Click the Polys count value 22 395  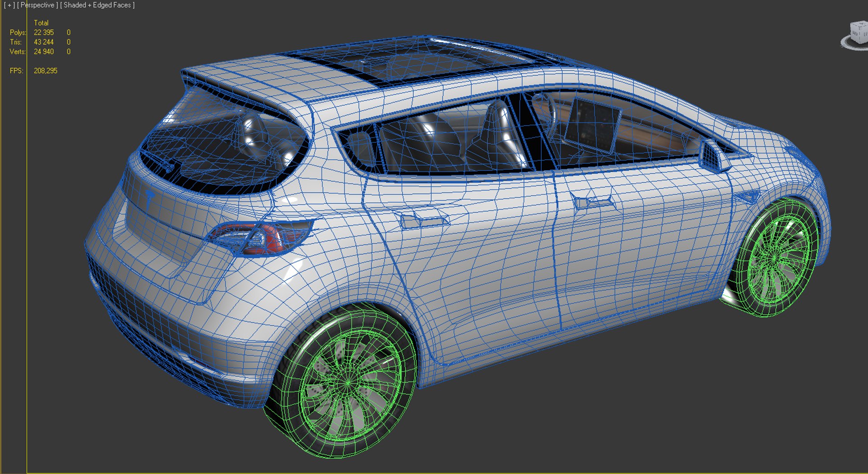point(43,33)
